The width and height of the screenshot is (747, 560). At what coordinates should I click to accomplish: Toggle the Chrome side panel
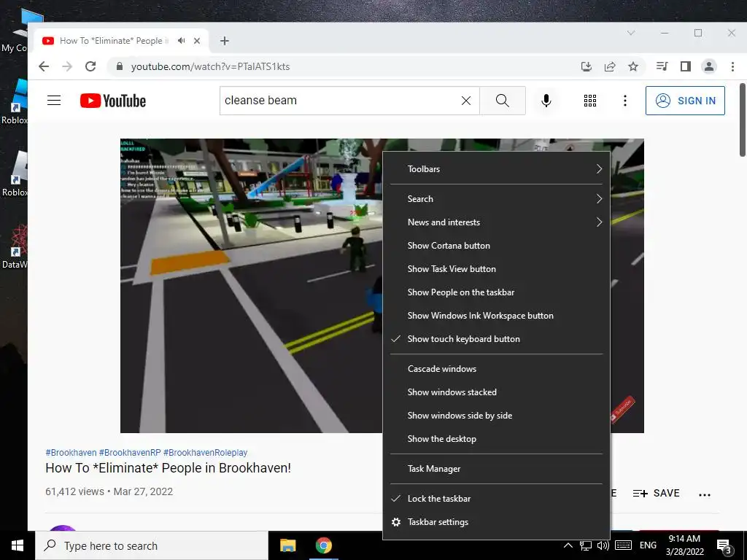(686, 66)
